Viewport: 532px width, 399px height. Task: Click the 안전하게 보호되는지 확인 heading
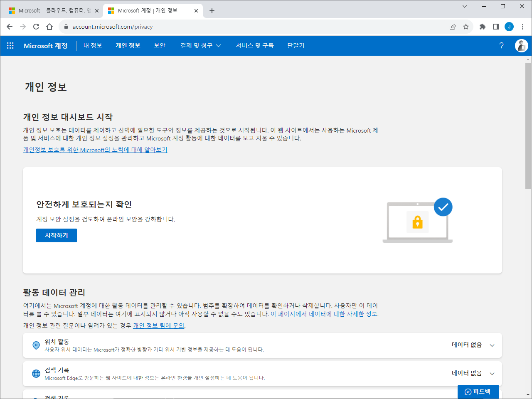84,204
